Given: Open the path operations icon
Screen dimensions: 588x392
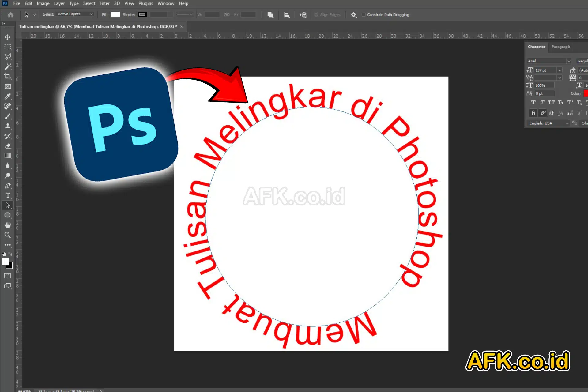Looking at the screenshot, I should [x=270, y=15].
